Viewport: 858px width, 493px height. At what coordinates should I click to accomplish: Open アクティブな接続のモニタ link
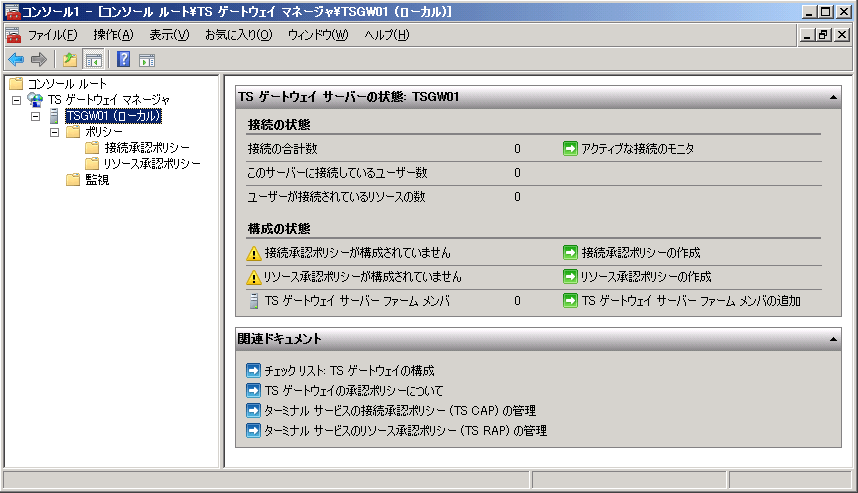637,149
